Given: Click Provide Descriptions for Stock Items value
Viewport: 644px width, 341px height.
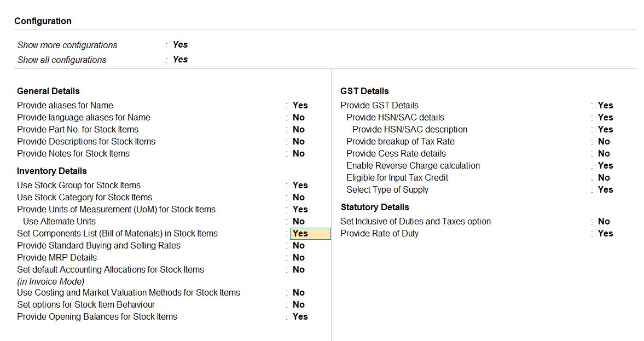Looking at the screenshot, I should [298, 141].
